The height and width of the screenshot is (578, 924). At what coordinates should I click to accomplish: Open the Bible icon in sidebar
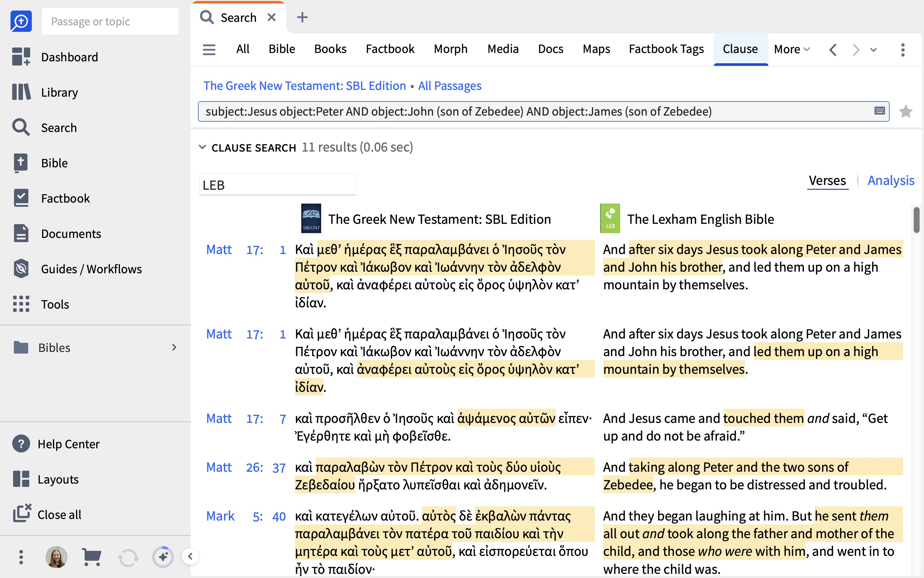click(x=21, y=163)
